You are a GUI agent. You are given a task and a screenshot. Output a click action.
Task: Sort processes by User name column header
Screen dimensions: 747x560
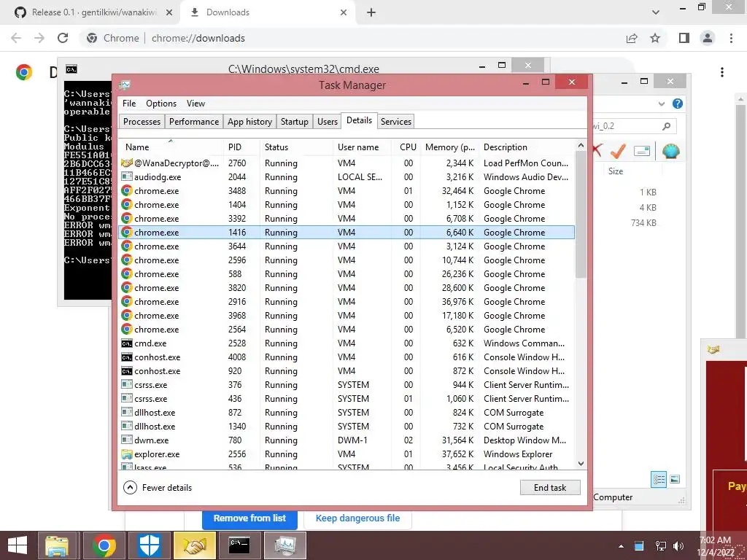point(362,147)
